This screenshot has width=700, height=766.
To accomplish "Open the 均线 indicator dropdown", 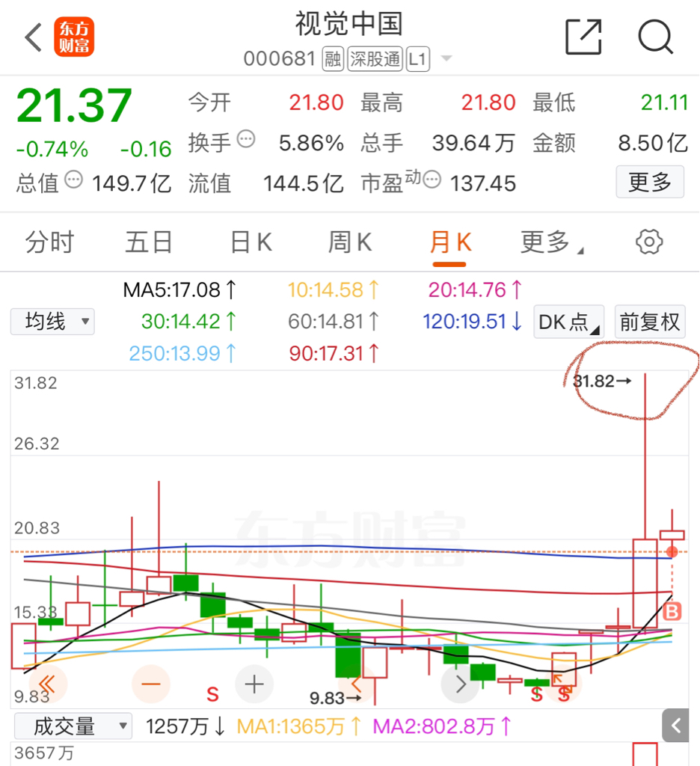I will coord(52,322).
